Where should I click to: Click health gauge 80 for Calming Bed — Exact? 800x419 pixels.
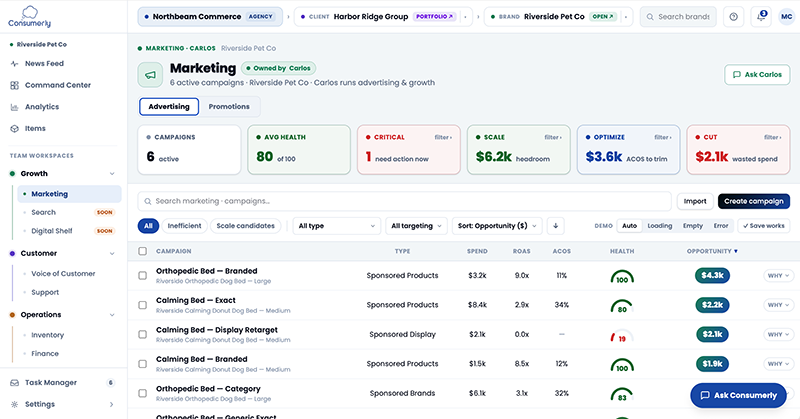click(x=622, y=306)
